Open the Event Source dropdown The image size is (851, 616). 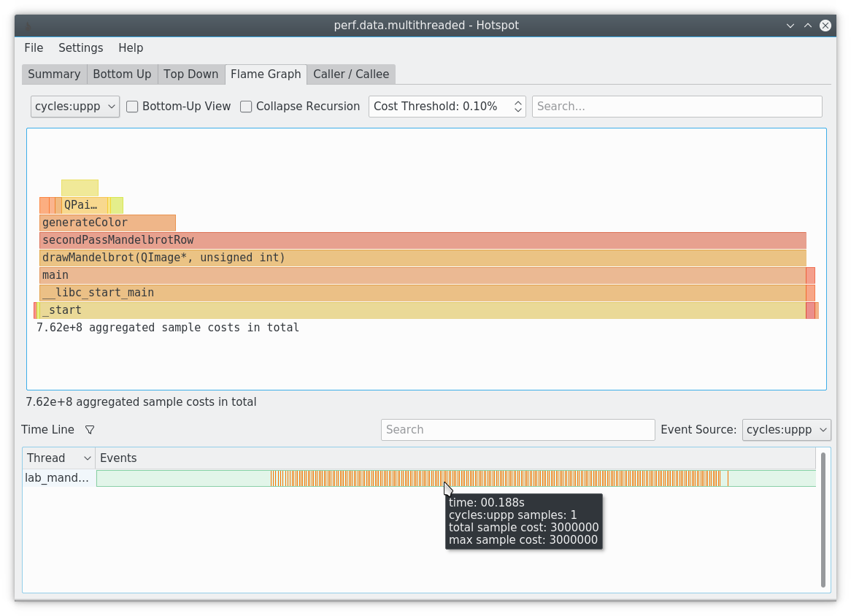click(787, 430)
